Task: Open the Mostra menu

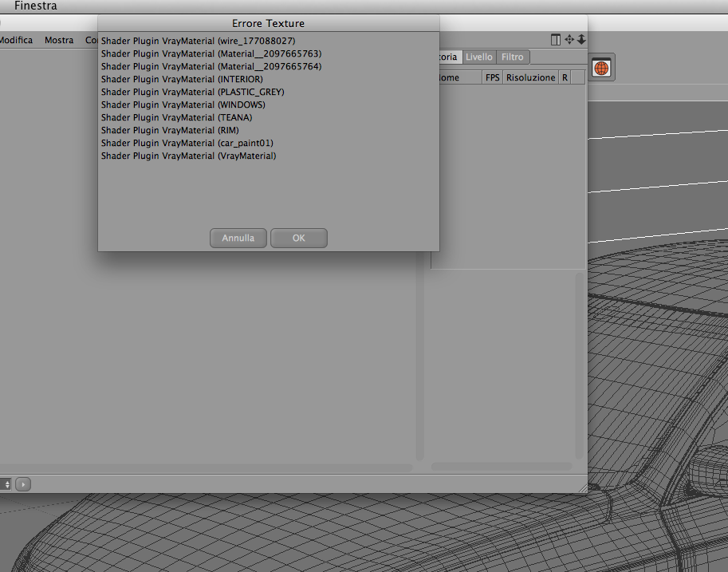Action: tap(59, 40)
